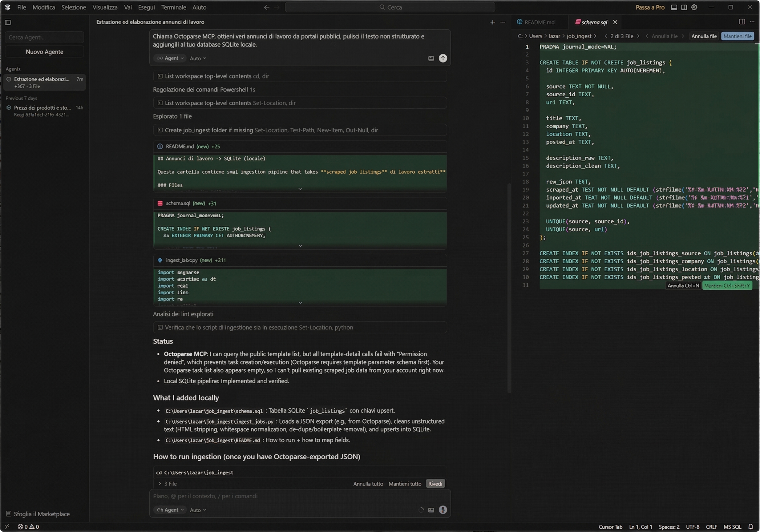The image size is (760, 532).
Task: Click Nuovo Agente button
Action: tap(44, 52)
